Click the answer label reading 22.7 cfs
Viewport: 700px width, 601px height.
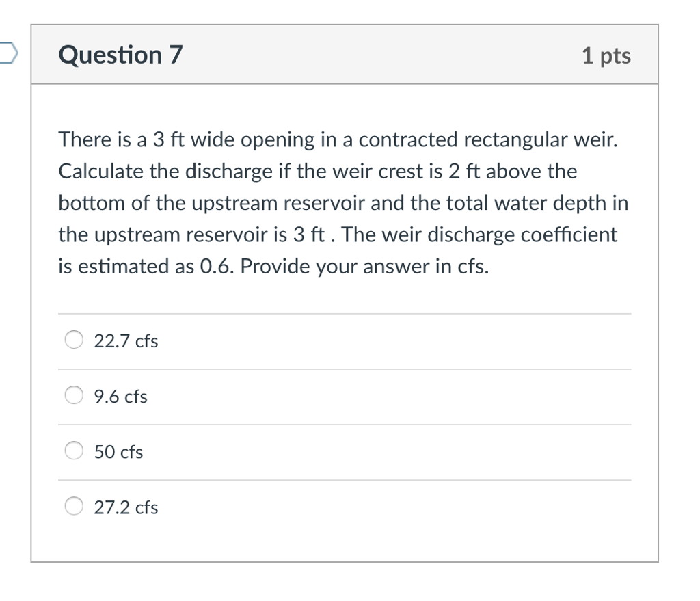126,340
